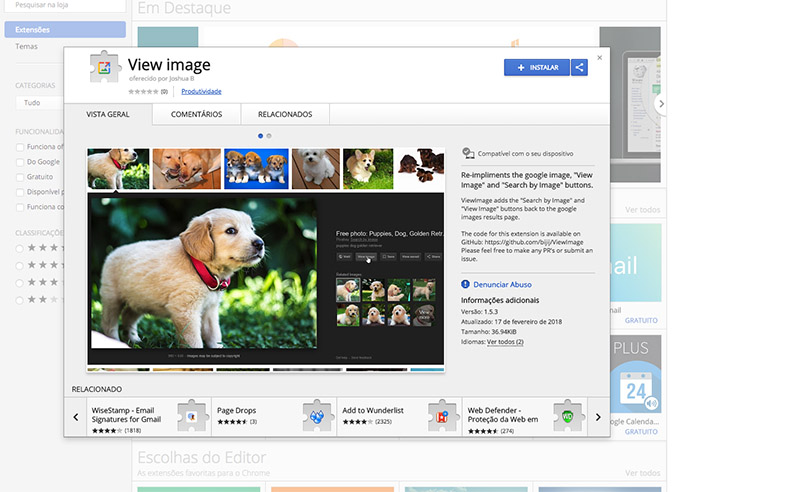This screenshot has width=800, height=492.
Task: Click the share icon next to INSTALAR
Action: click(579, 67)
